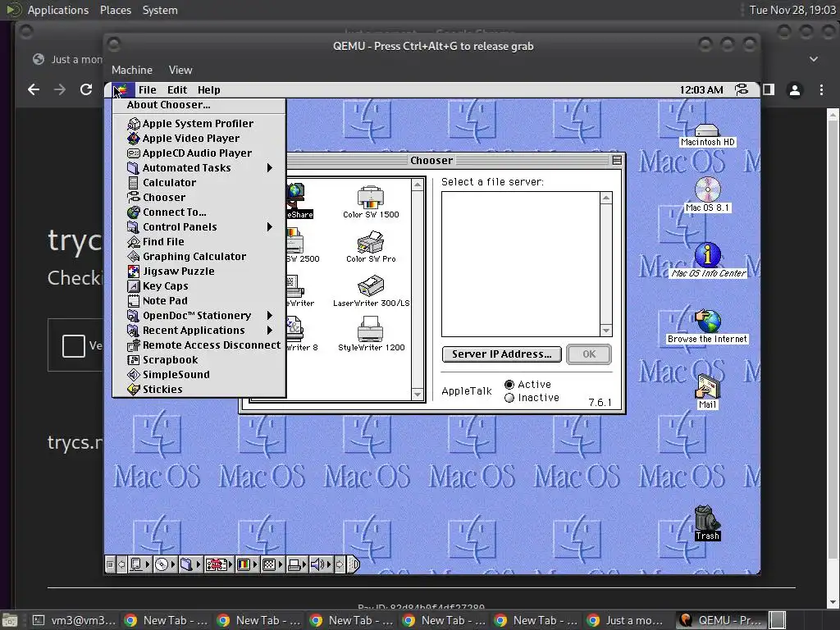Open CD control strip module
This screenshot has height=630, width=840.
click(164, 564)
